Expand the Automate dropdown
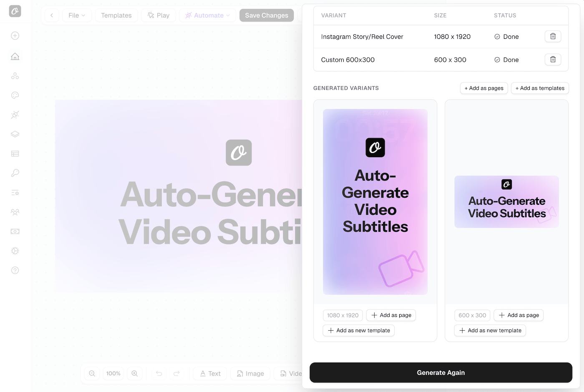This screenshot has height=392, width=584. (208, 15)
